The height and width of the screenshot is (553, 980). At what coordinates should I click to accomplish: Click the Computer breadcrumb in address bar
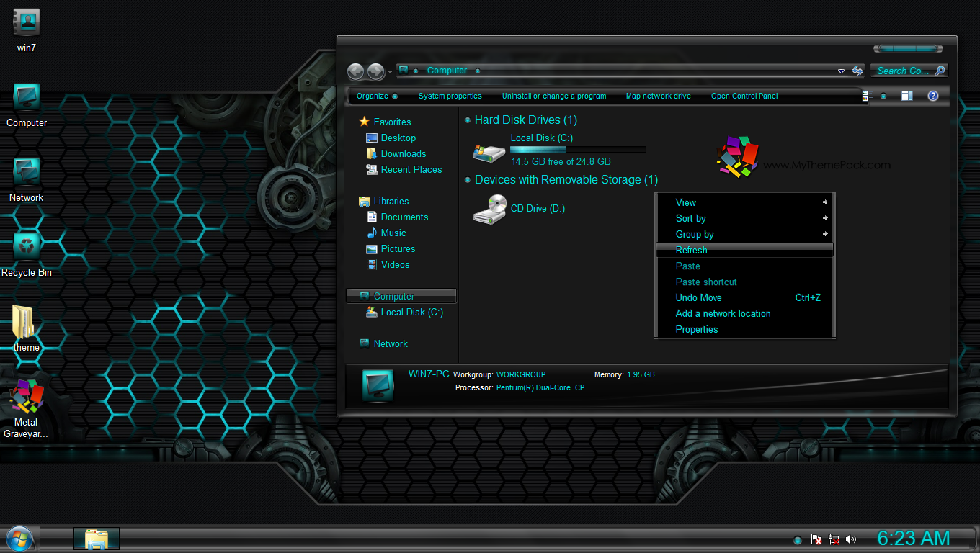[447, 71]
